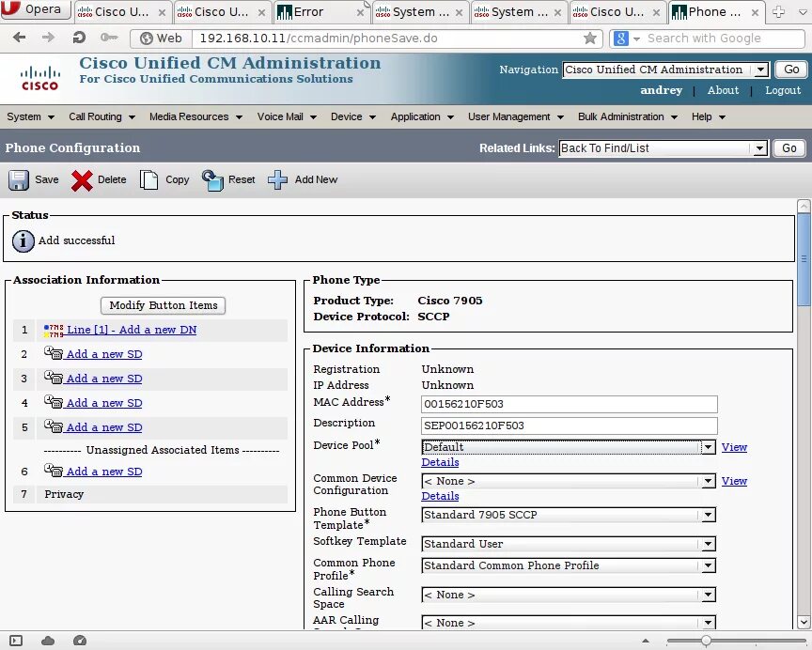Screen dimensions: 812x650
Task: Click the page vertical scrollbar thumb
Action: click(804, 260)
